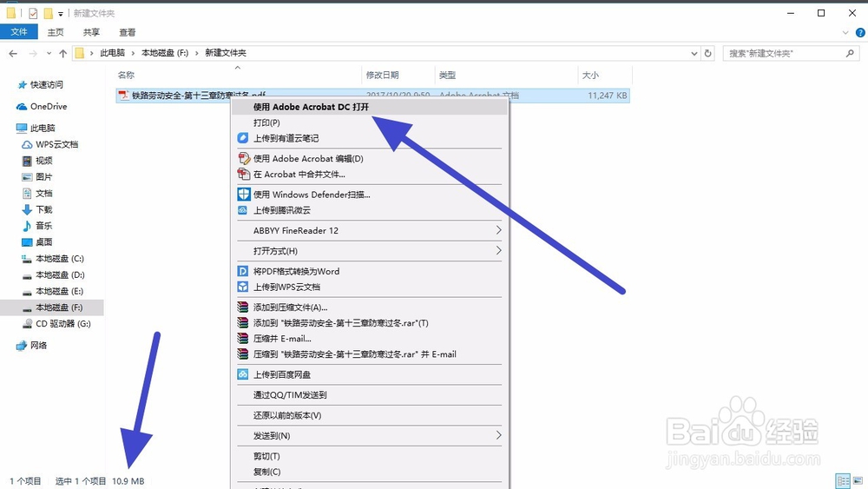
Task: Open address bar history dropdown
Action: pyautogui.click(x=694, y=53)
